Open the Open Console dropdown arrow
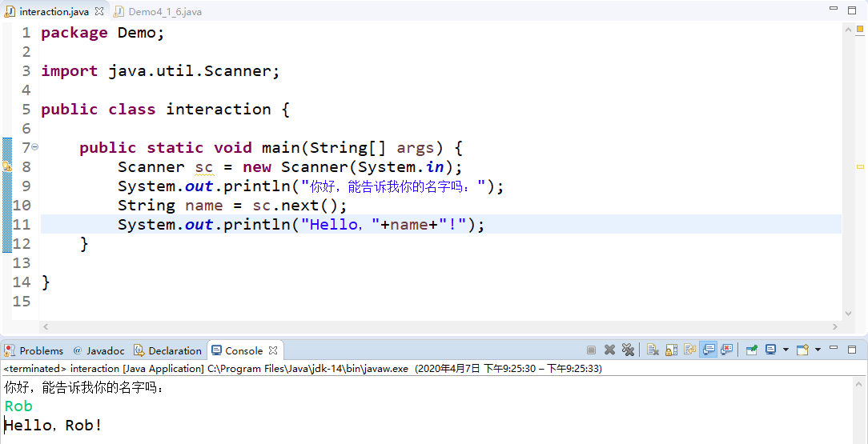This screenshot has width=868, height=444. tap(818, 350)
